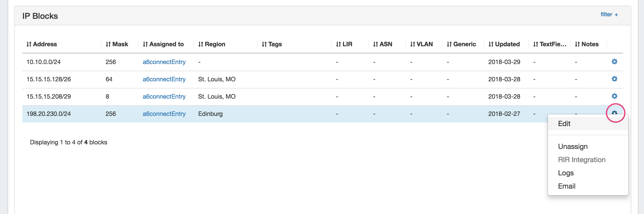Select the 15.15.15.128/26 address cell
This screenshot has height=214, width=644.
pyautogui.click(x=49, y=79)
